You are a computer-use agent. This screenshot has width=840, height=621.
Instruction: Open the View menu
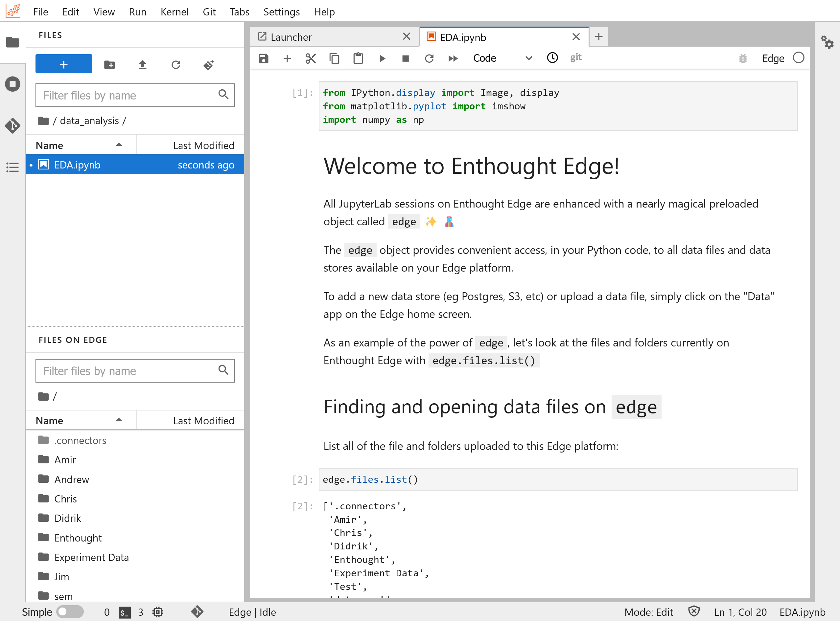tap(104, 11)
